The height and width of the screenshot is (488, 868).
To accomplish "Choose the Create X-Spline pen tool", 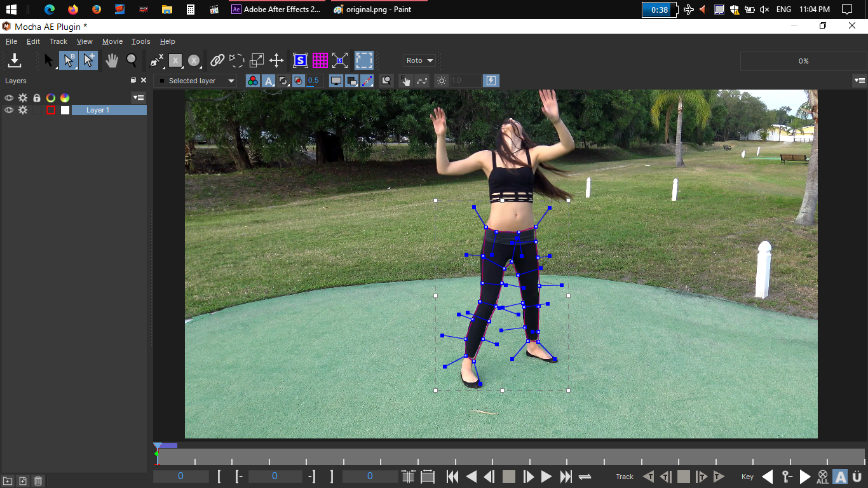I will (156, 60).
